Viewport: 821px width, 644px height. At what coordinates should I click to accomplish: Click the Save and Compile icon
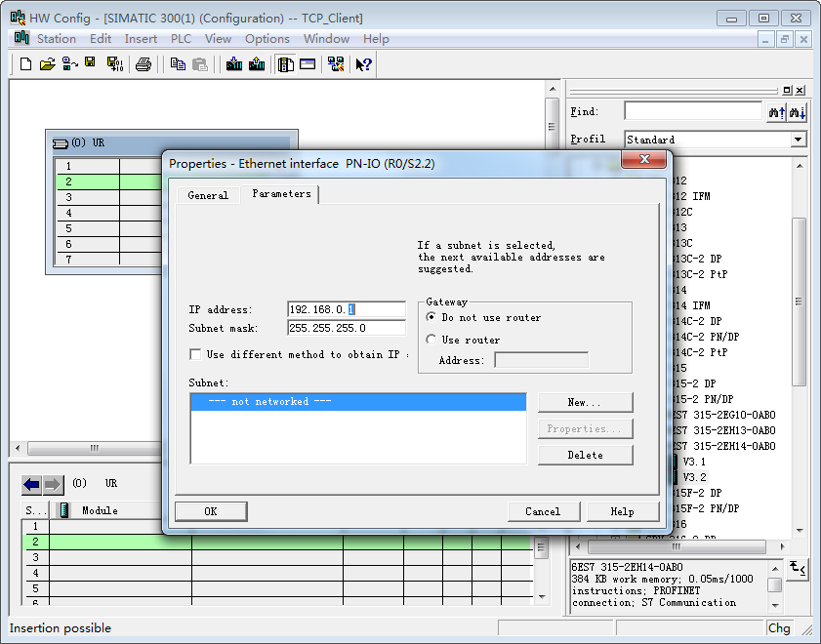[x=114, y=64]
